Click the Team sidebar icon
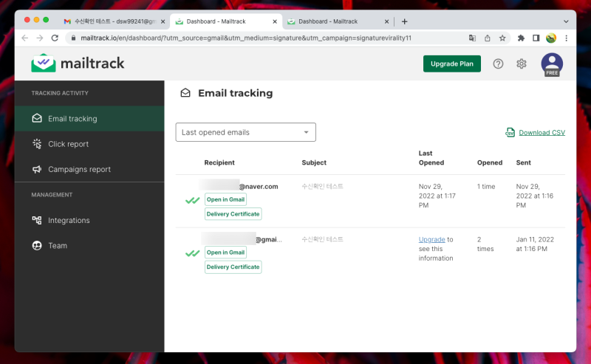The height and width of the screenshot is (364, 591). (x=37, y=245)
